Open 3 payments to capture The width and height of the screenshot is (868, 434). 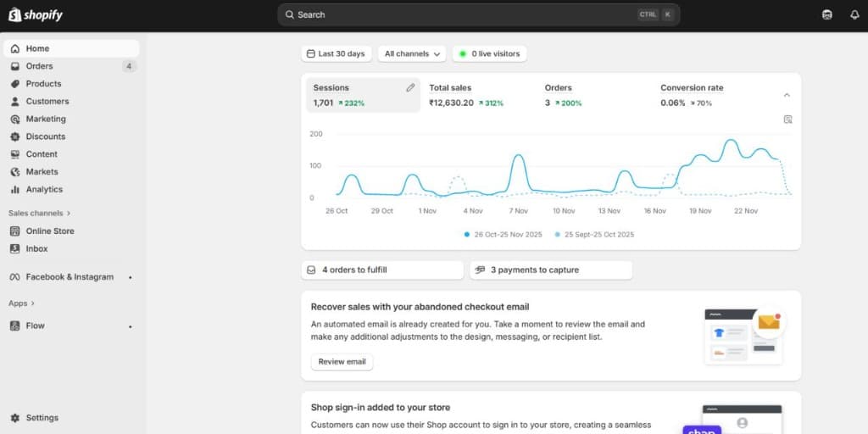coord(551,270)
